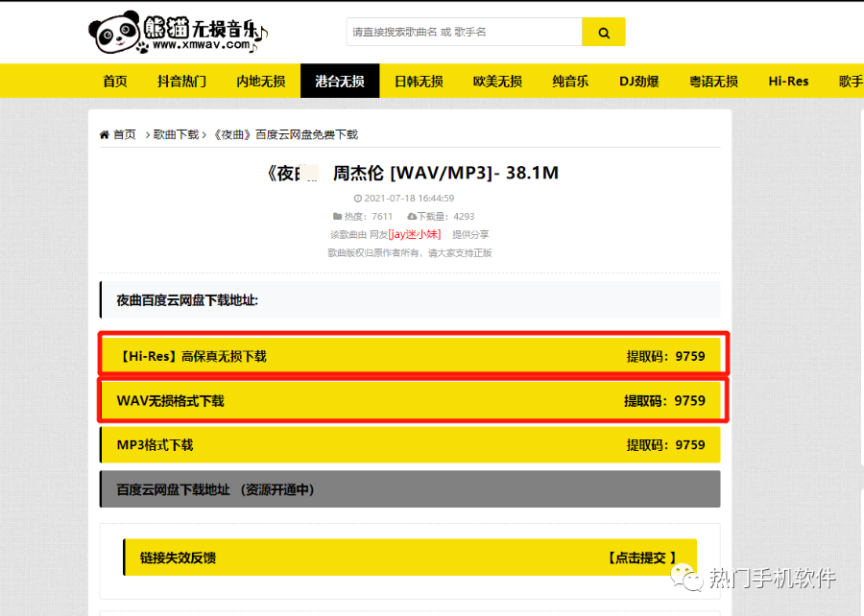Open the 欧美无损 navigation tab
Viewport: 864px width, 616px height.
pos(497,82)
